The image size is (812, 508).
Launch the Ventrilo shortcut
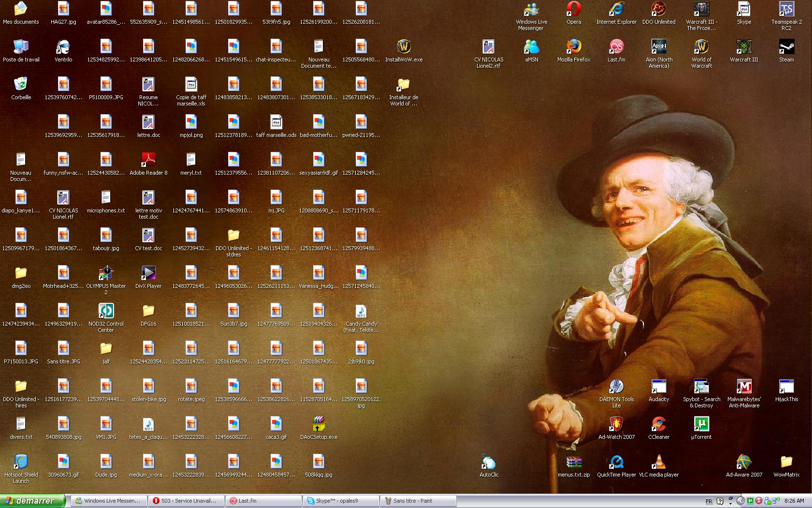coord(63,51)
